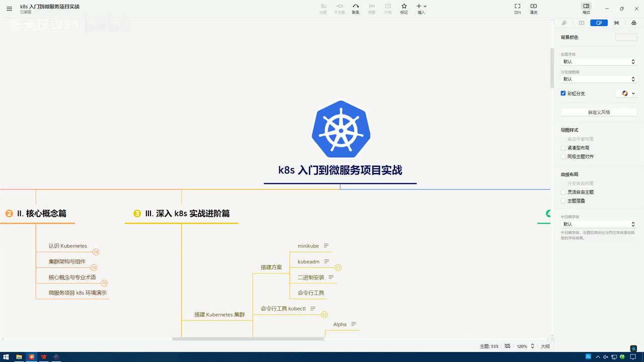Switch to the structure layout tab
The height and width of the screenshot is (362, 644).
[616, 23]
